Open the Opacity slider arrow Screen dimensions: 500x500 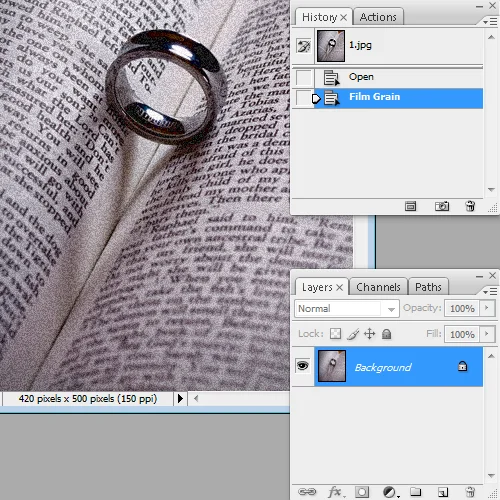(487, 308)
